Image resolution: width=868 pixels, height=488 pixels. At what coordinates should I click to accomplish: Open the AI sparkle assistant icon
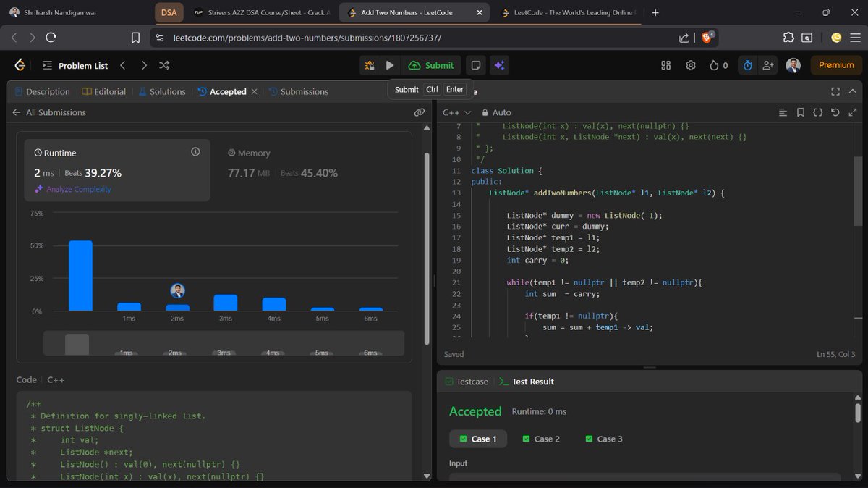coord(499,65)
